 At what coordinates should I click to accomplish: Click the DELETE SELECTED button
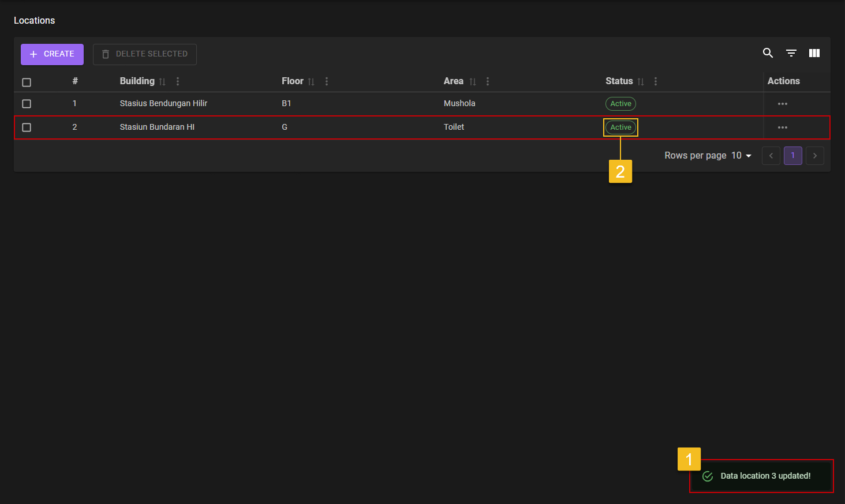[x=144, y=54]
